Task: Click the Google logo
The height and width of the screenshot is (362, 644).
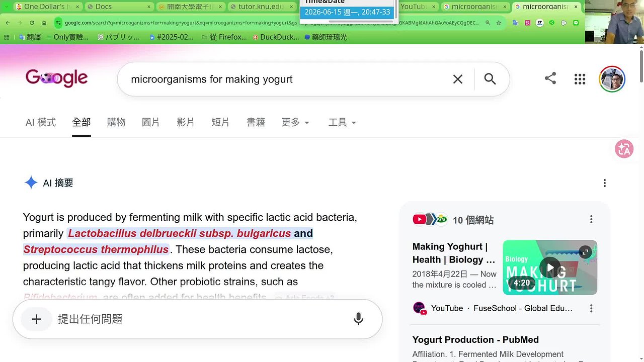Action: click(56, 78)
